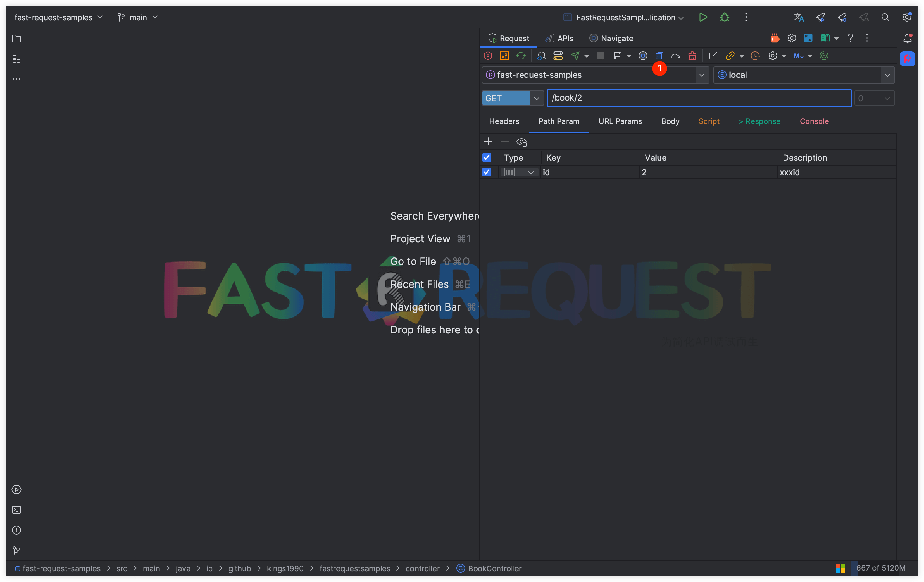Open the GET method dropdown

(x=536, y=98)
